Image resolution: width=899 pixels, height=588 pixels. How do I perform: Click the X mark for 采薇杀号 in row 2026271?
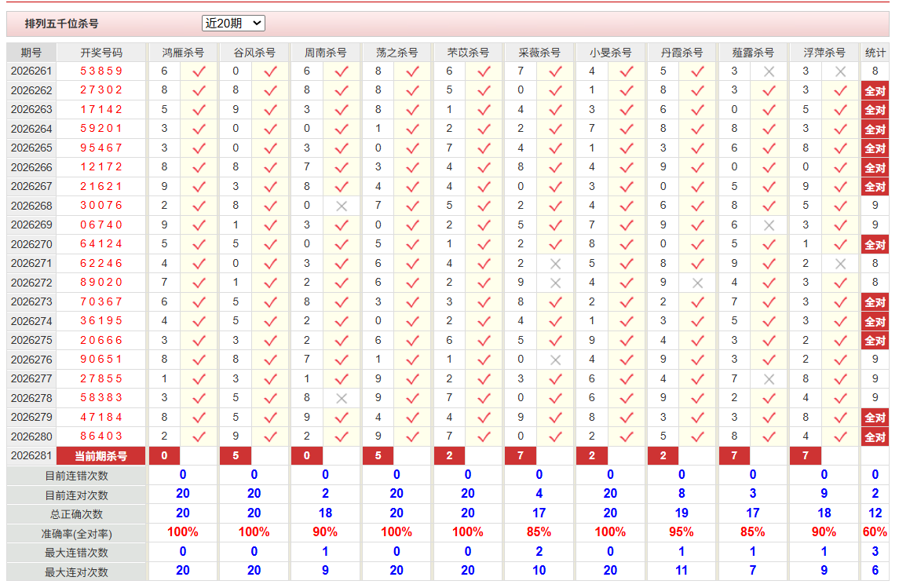(555, 264)
